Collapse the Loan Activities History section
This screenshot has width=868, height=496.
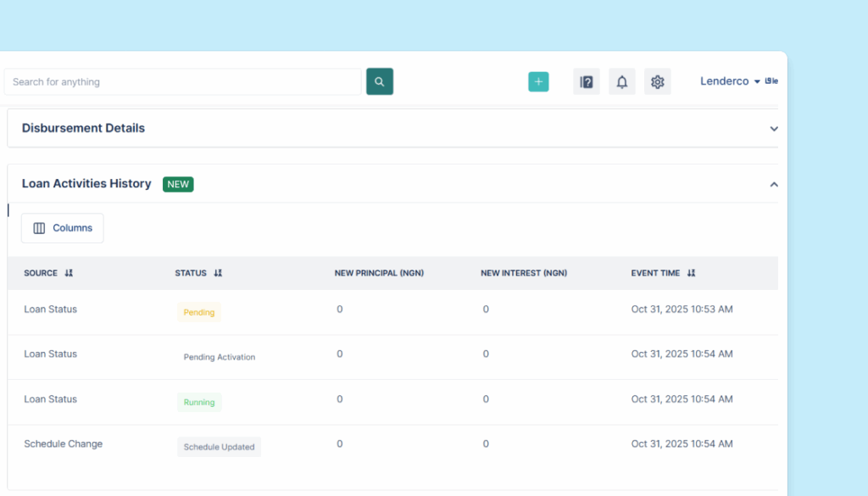pos(773,184)
